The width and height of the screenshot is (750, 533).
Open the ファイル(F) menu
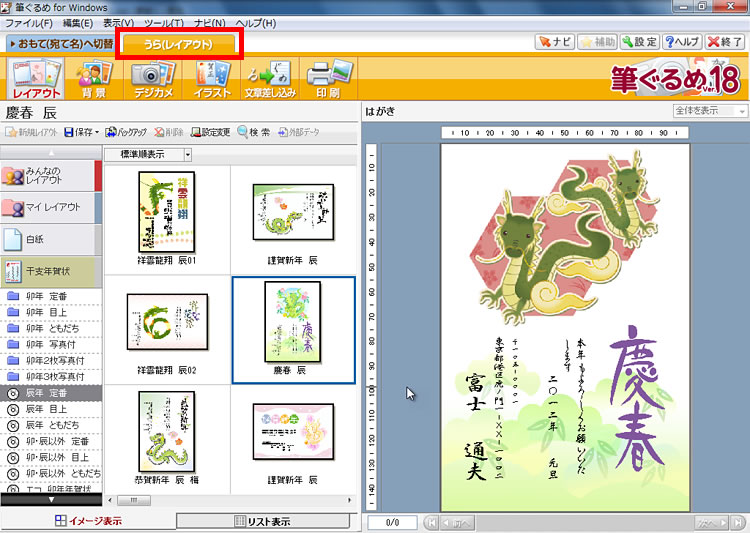coord(28,23)
